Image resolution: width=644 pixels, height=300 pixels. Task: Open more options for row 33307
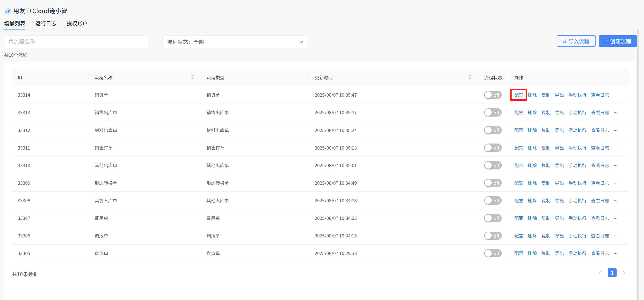tap(616, 218)
